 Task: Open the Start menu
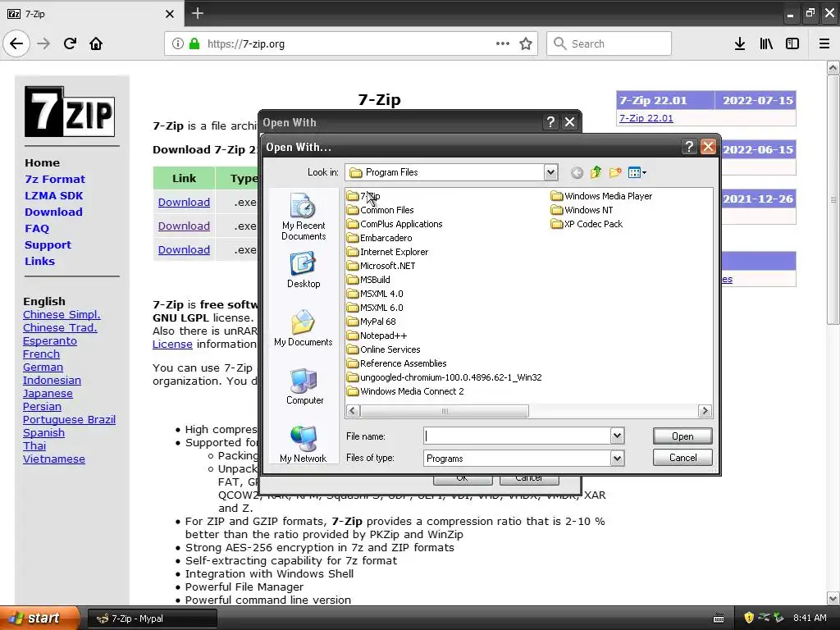click(39, 618)
